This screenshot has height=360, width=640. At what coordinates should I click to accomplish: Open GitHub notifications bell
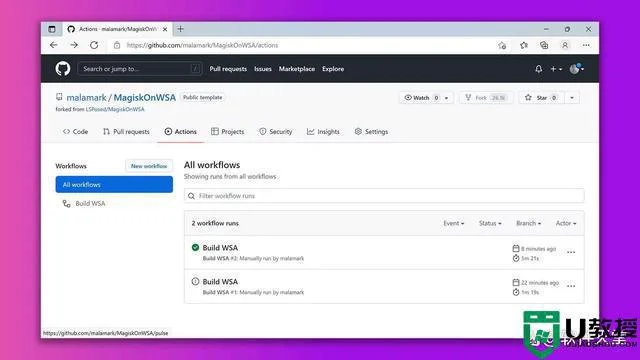pos(539,69)
